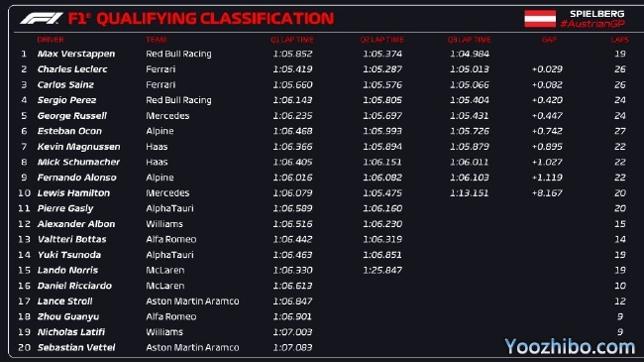
Task: Click the Q1 LAP TIME header
Action: (x=292, y=40)
